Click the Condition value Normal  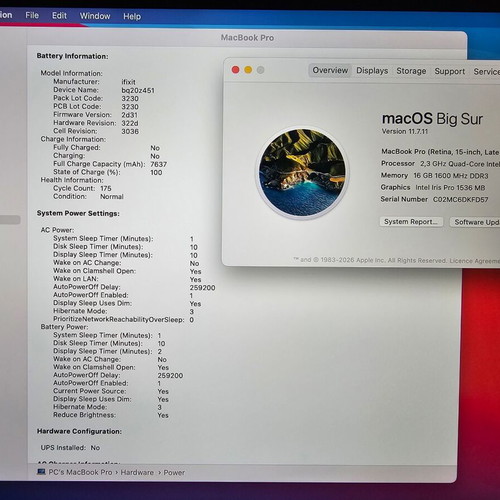pyautogui.click(x=112, y=197)
